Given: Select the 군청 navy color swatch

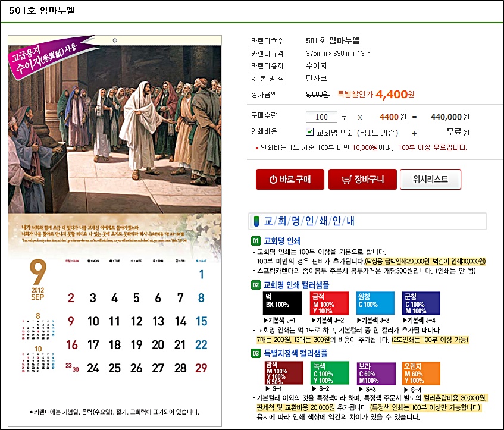Looking at the screenshot, I should (421, 303).
